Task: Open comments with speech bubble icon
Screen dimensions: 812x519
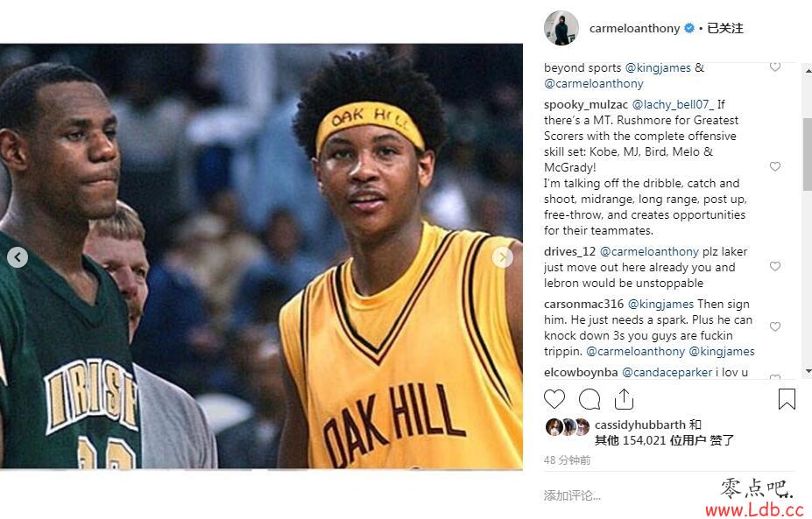Action: (590, 399)
